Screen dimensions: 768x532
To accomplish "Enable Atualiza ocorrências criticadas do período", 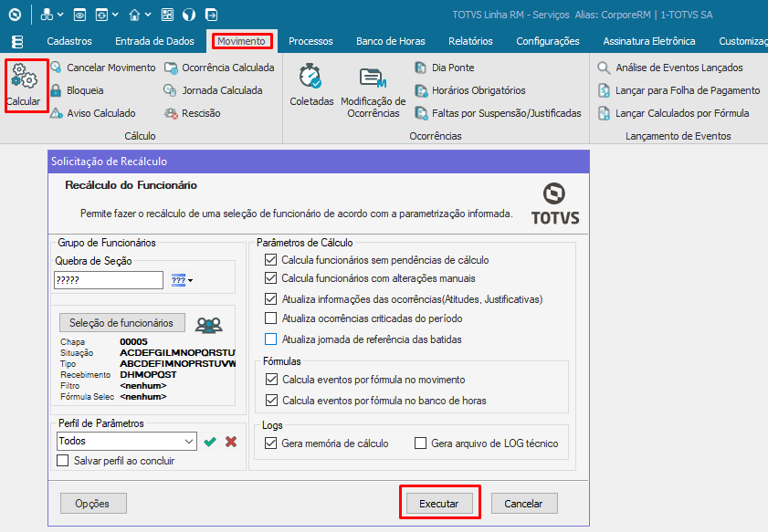I will 270,318.
